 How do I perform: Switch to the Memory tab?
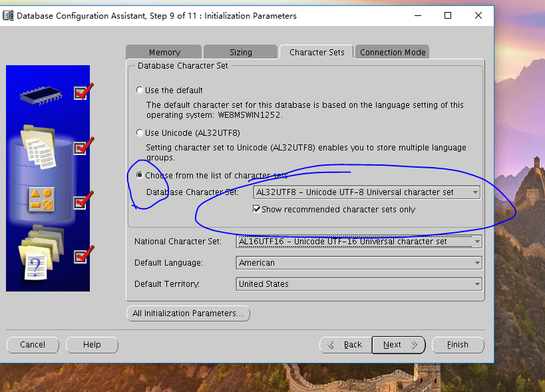point(164,52)
